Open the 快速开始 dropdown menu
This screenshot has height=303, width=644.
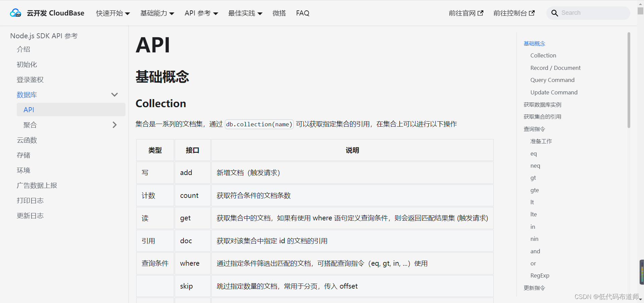click(113, 13)
